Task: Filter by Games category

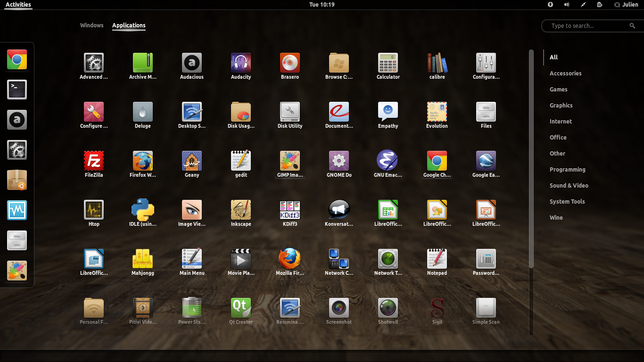Action: 558,89
